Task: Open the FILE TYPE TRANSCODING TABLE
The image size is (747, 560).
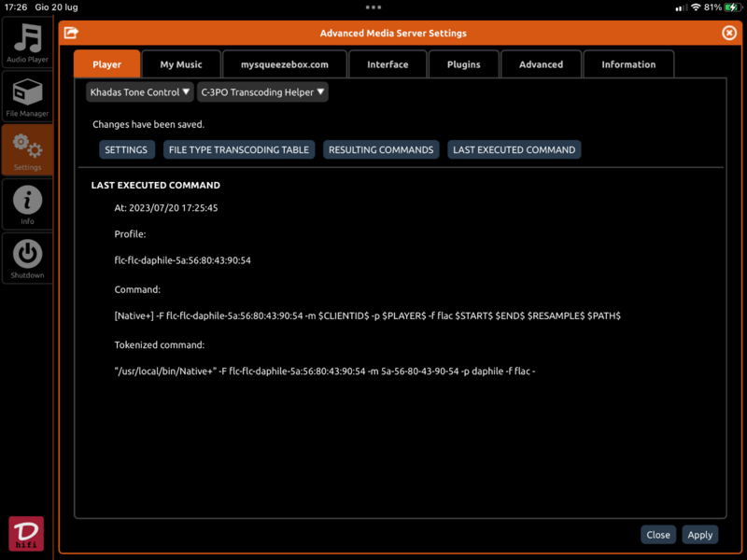Action: click(x=239, y=149)
